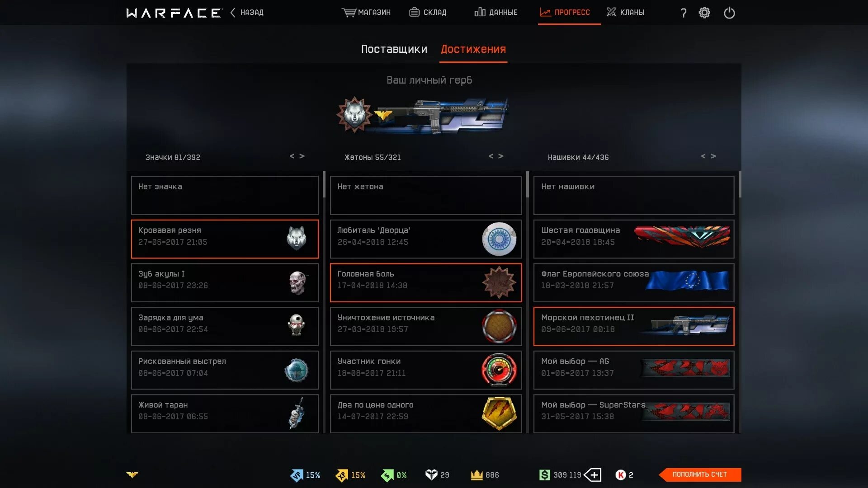Click the Нашивки list scrollbar
Viewport: 868px width, 488px height.
point(740,184)
